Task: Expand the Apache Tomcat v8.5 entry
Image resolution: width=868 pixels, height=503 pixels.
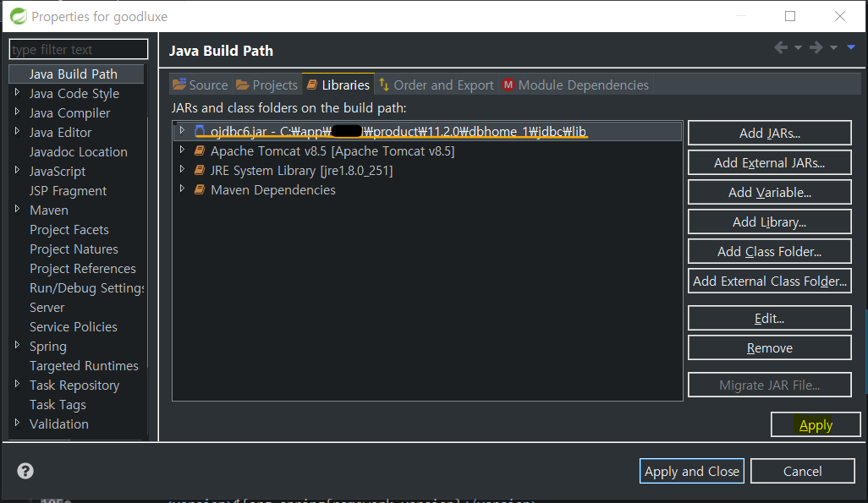Action: click(x=182, y=150)
